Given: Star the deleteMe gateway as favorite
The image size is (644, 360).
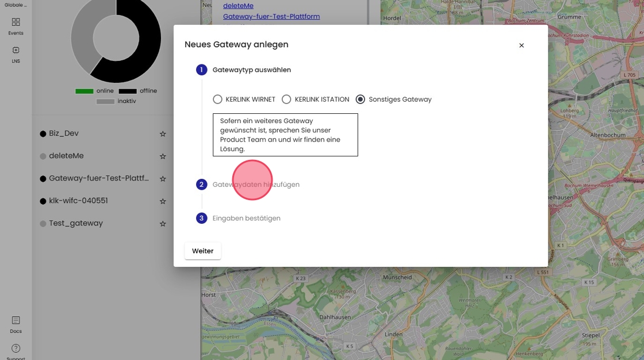Looking at the screenshot, I should tap(163, 156).
